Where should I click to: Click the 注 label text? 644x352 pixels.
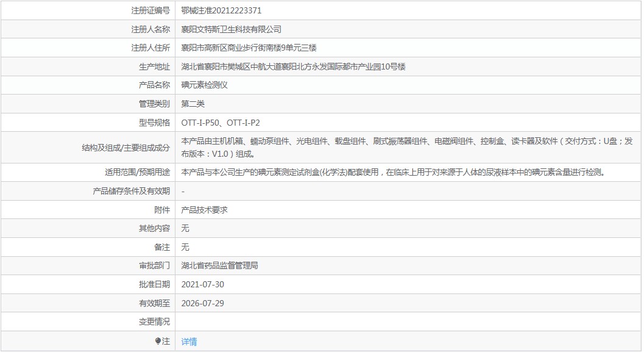coord(166,341)
